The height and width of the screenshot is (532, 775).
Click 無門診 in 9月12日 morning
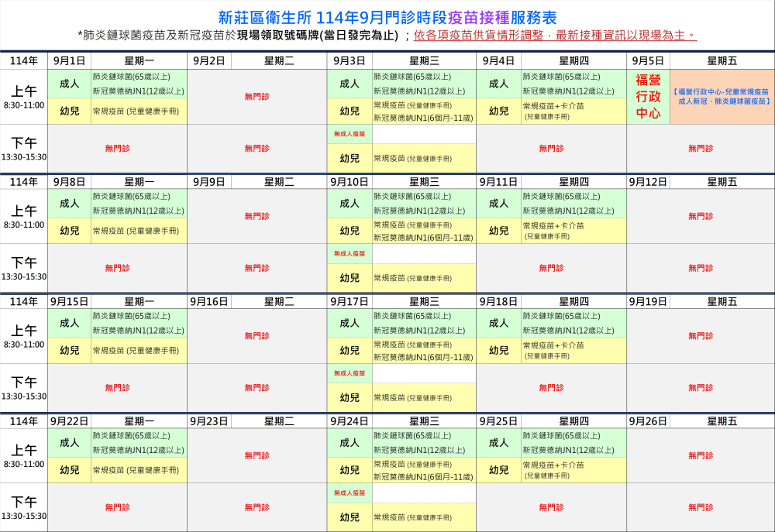click(x=701, y=216)
